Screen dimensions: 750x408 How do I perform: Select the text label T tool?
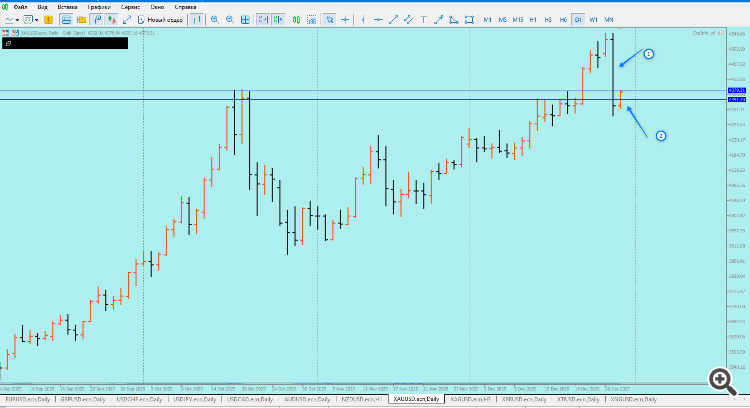[423, 20]
